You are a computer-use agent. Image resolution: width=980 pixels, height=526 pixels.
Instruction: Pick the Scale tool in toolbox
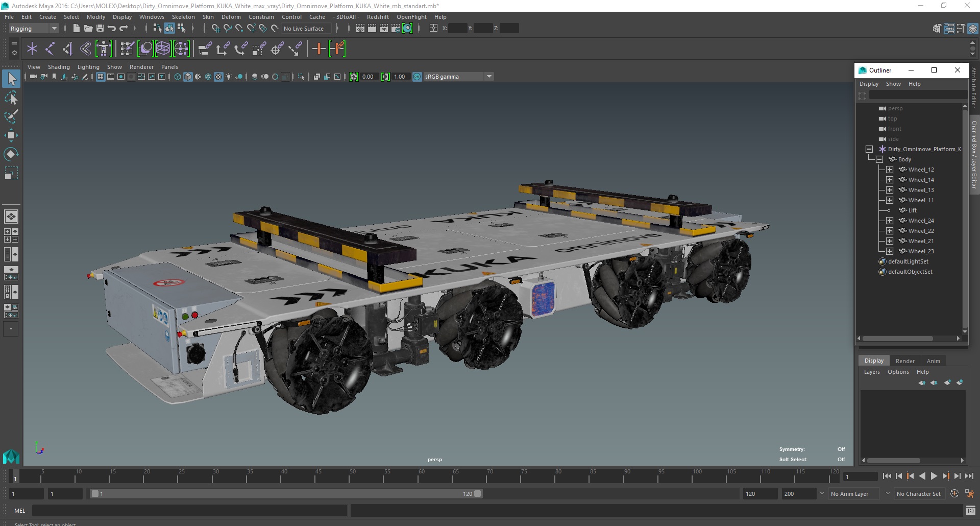pos(11,173)
